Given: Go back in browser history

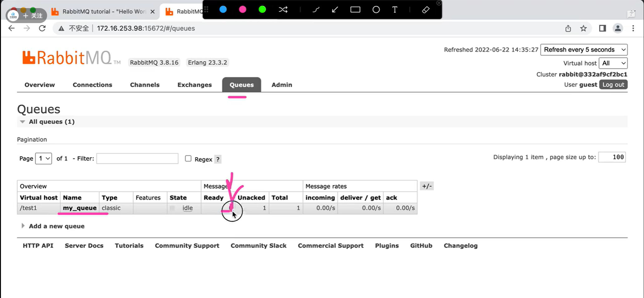Looking at the screenshot, I should [x=12, y=28].
